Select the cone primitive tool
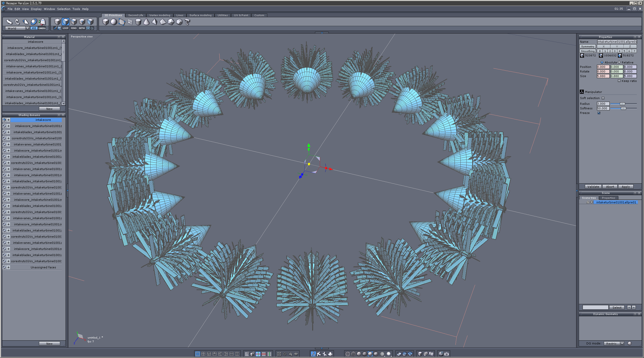 pyautogui.click(x=146, y=22)
